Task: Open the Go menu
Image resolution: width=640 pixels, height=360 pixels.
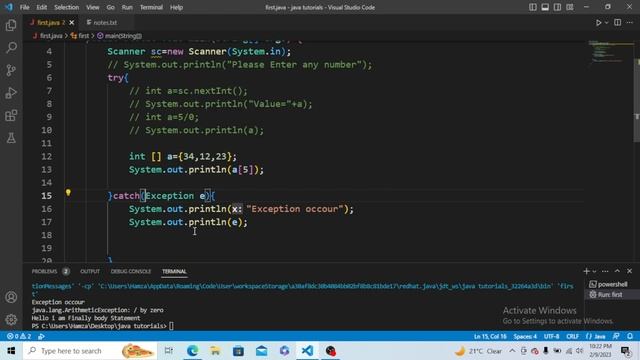Action: pos(111,7)
